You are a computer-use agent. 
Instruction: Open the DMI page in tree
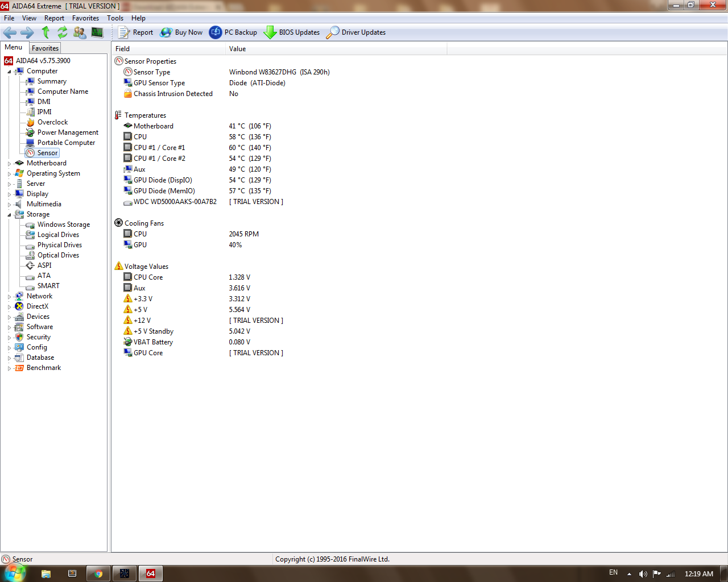coord(44,102)
